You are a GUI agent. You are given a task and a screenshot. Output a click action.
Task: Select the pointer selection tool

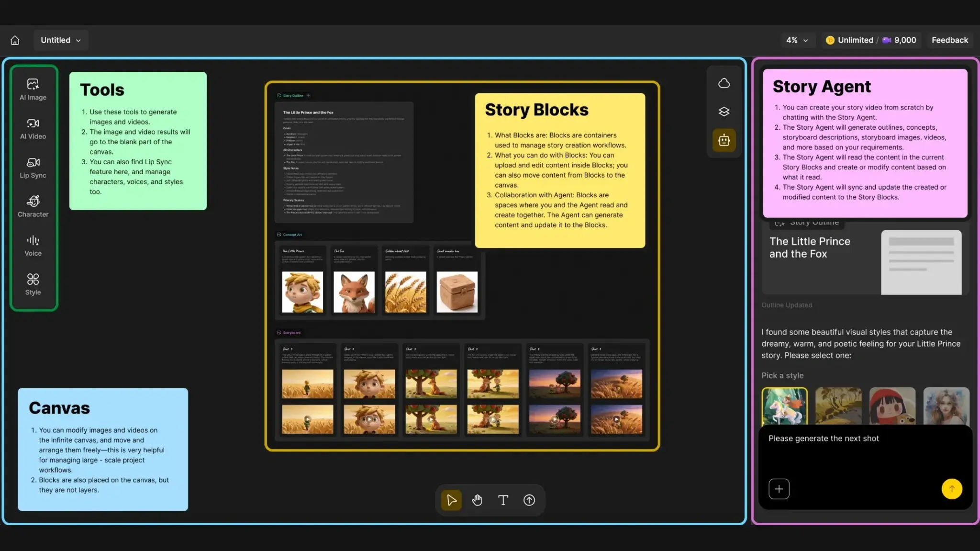pos(451,500)
